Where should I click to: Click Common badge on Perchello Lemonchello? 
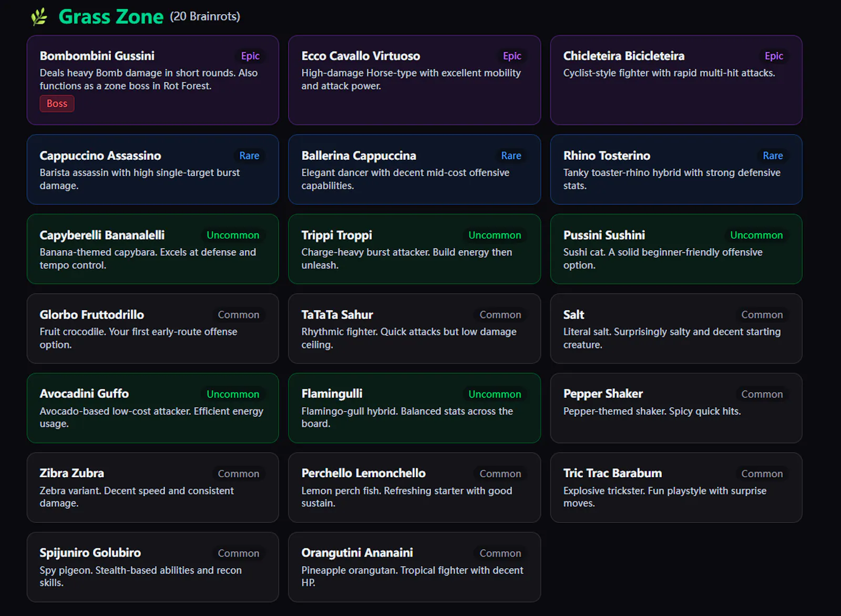(x=500, y=474)
